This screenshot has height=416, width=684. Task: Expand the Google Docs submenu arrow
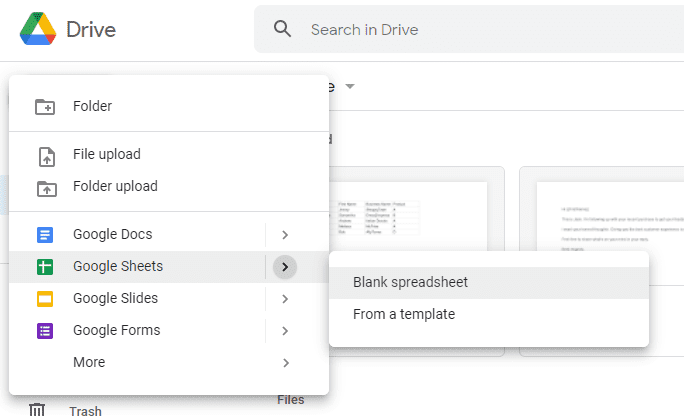[285, 235]
